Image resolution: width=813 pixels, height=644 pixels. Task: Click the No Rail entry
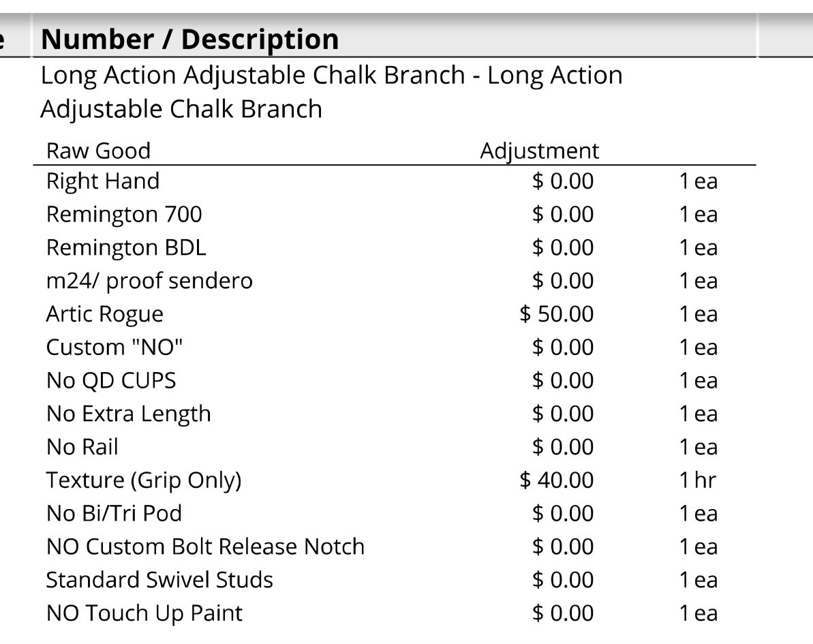coord(82,447)
